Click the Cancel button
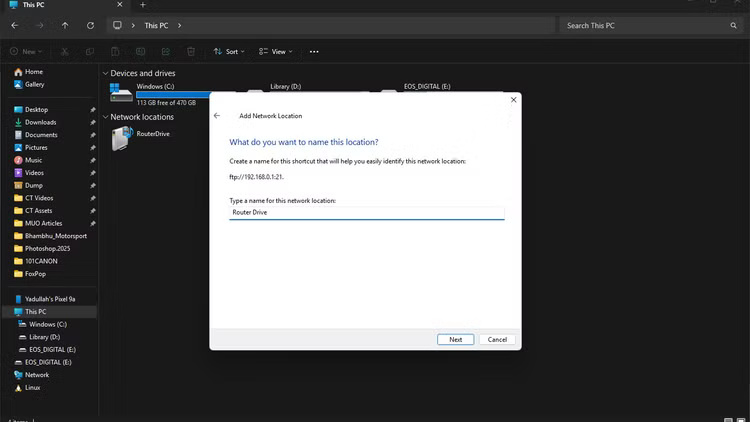Viewport: 750px width, 422px height. click(497, 339)
